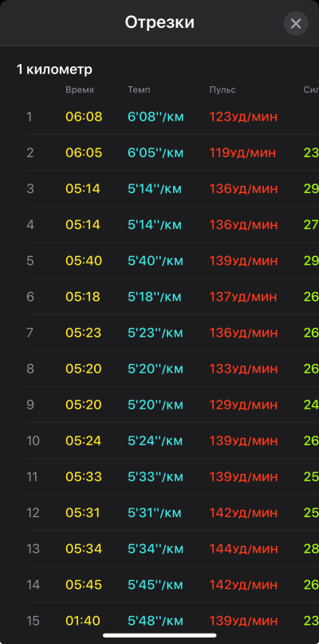This screenshot has width=319, height=644.
Task: Tap the 5'40''/км pace value
Action: [156, 261]
